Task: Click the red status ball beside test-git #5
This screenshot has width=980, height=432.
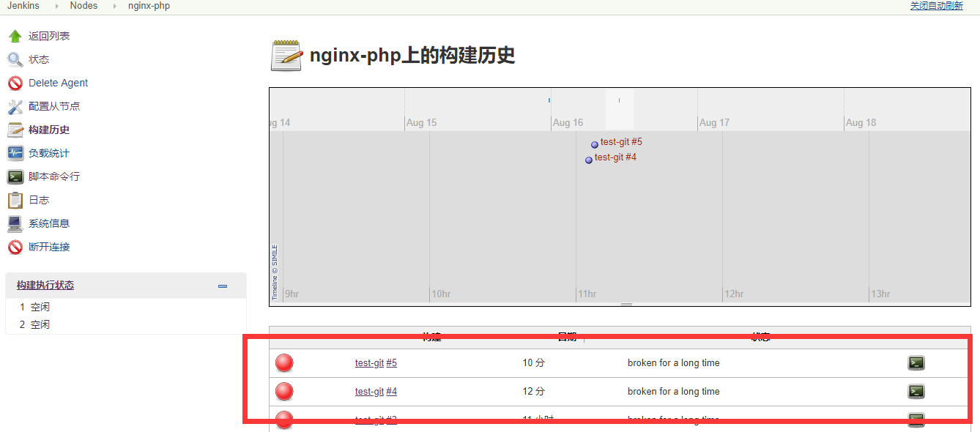Action: click(283, 362)
